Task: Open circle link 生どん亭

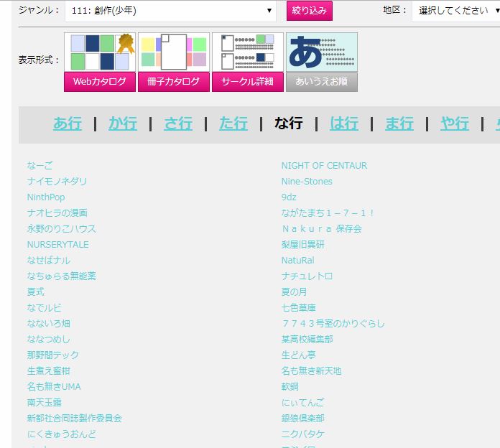Action: [298, 355]
